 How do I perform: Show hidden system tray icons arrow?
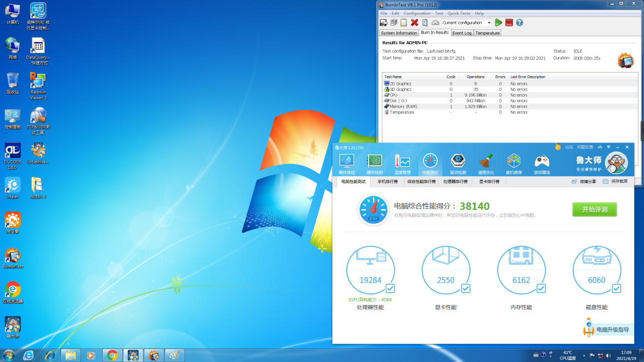(x=584, y=355)
